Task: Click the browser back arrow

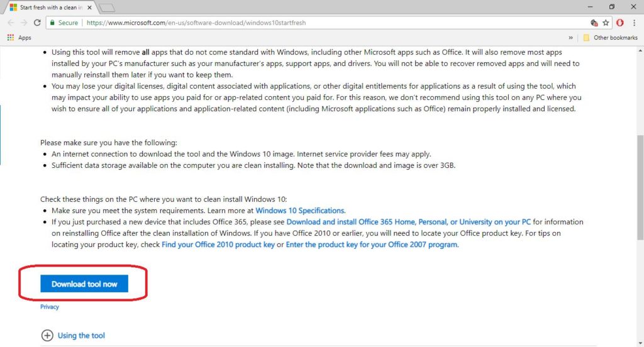Action: [x=11, y=23]
